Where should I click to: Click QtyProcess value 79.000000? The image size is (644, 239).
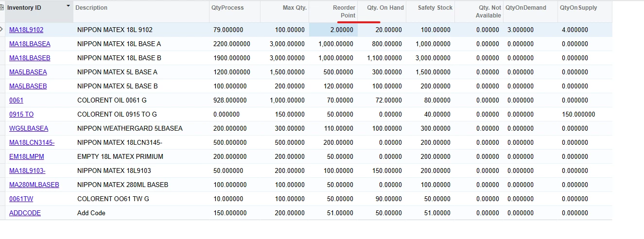[x=228, y=30]
